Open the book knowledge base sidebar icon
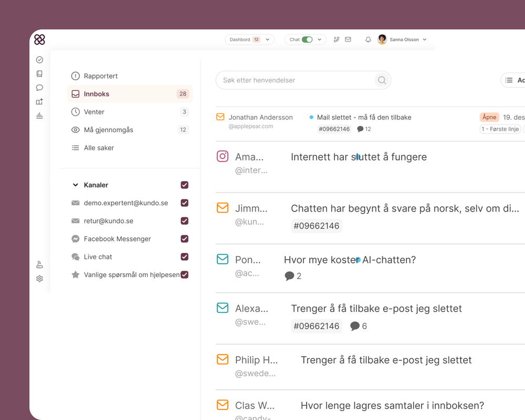 [39, 73]
